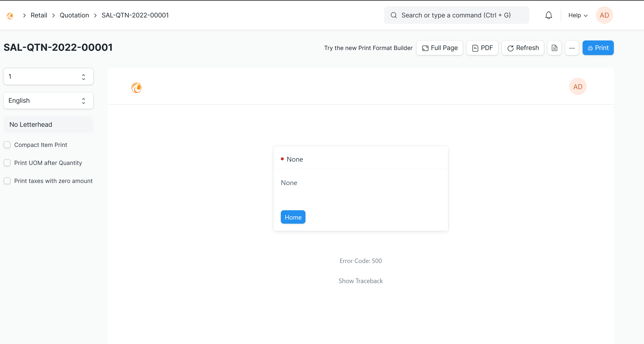The height and width of the screenshot is (344, 644).
Task: Click the Refresh preview icon
Action: coord(511,48)
